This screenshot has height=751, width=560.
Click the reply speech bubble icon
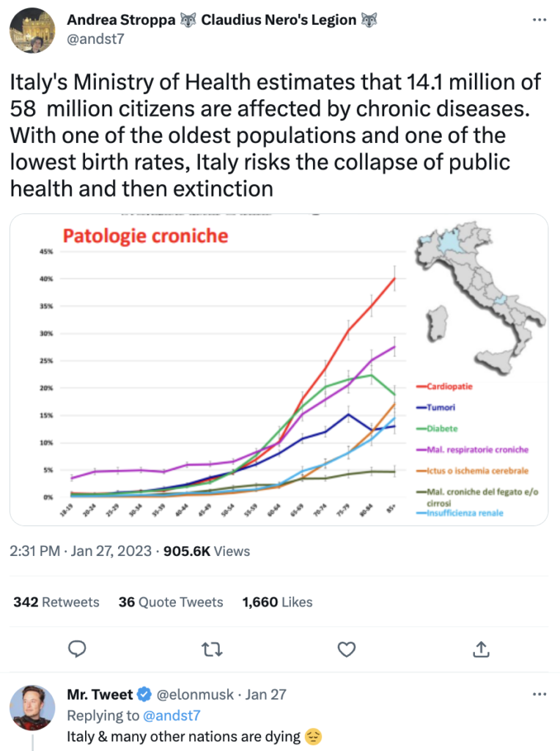click(78, 650)
